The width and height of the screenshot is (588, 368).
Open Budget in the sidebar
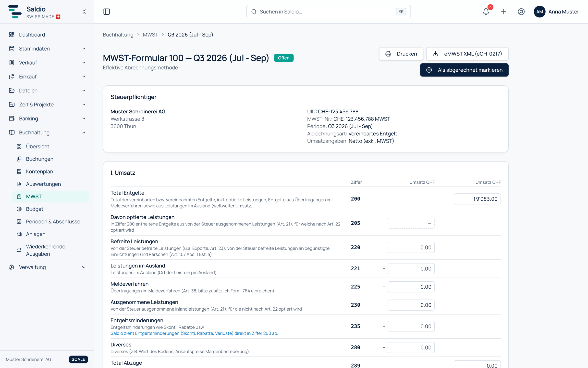pos(51,209)
